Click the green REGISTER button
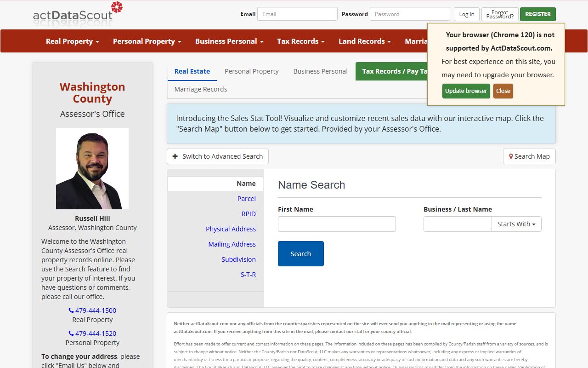Viewport: 588px width, 368px height. [538, 14]
